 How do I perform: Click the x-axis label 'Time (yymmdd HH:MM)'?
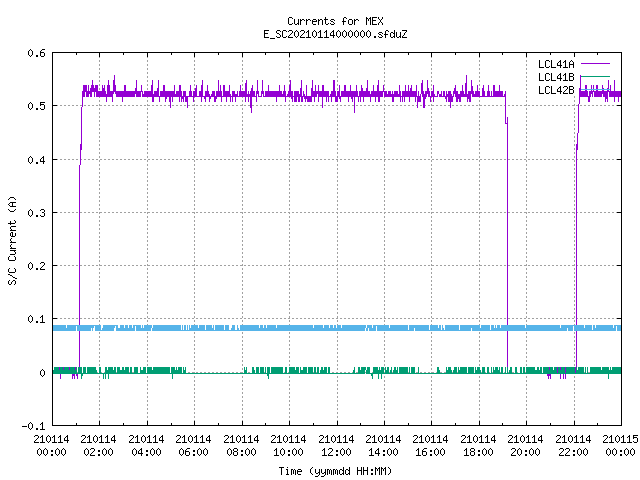(x=335, y=471)
